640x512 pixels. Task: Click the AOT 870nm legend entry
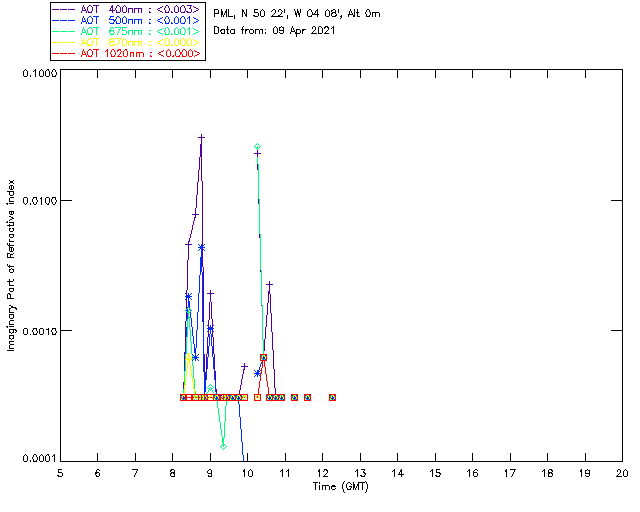pyautogui.click(x=127, y=42)
